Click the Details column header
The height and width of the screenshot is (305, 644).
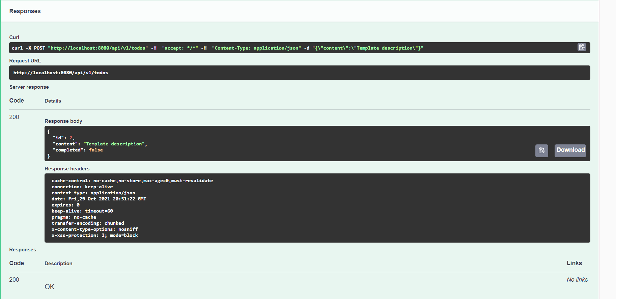[53, 101]
